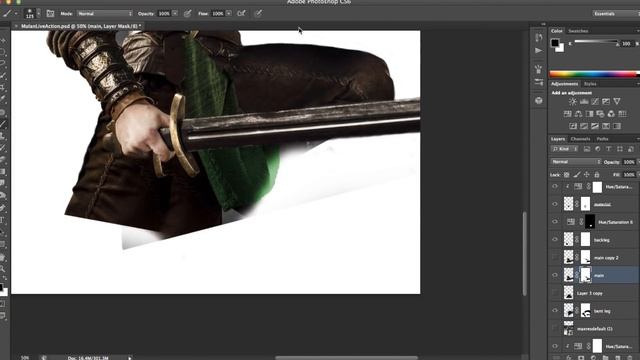Image resolution: width=640 pixels, height=360 pixels.
Task: Show the Layer 3 copy layer
Action: coord(555,293)
